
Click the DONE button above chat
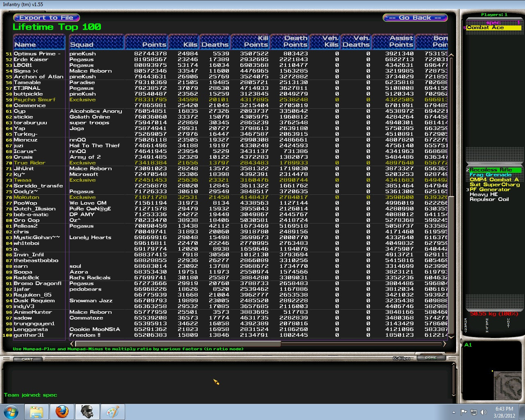431,358
